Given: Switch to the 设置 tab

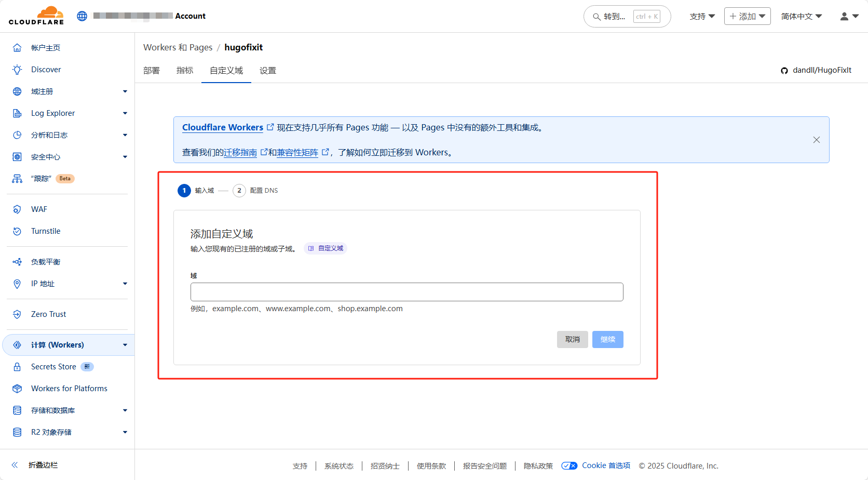Looking at the screenshot, I should click(268, 71).
